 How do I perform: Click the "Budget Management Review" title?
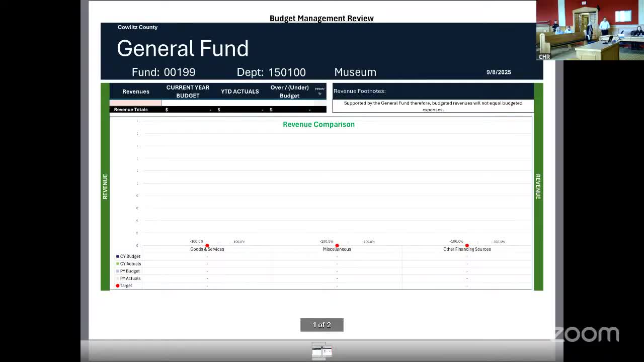pos(321,19)
